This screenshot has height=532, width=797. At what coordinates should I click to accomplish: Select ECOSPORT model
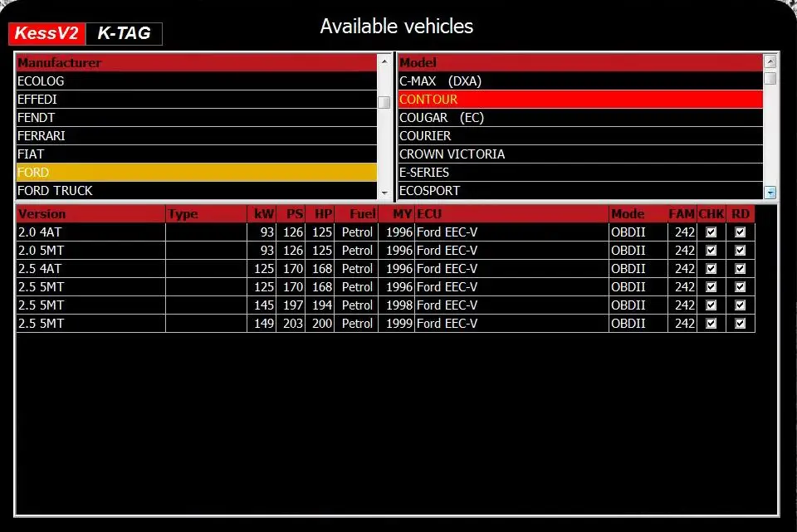coord(580,191)
